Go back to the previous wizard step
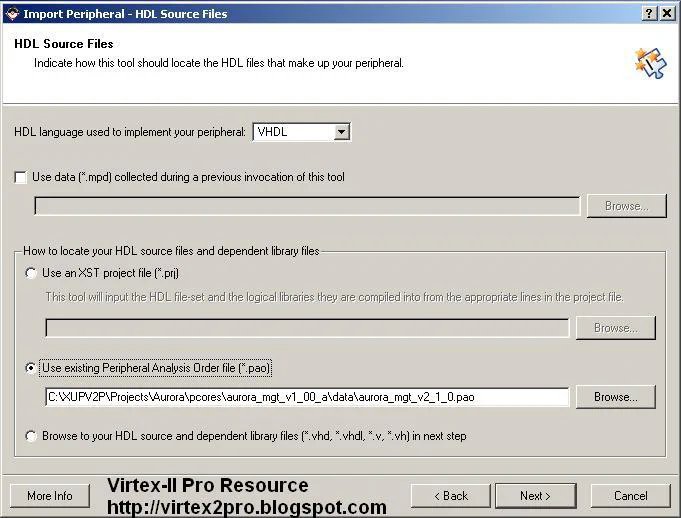 (451, 496)
